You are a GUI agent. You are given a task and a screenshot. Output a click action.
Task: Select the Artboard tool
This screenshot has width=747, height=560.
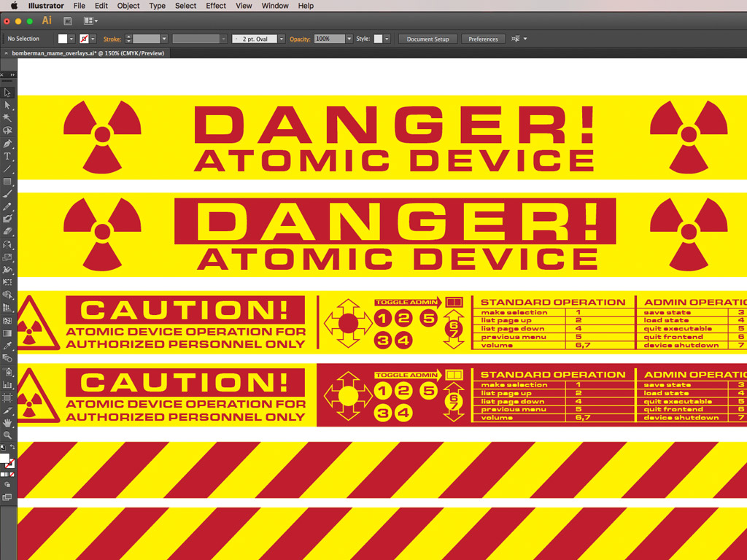point(7,397)
